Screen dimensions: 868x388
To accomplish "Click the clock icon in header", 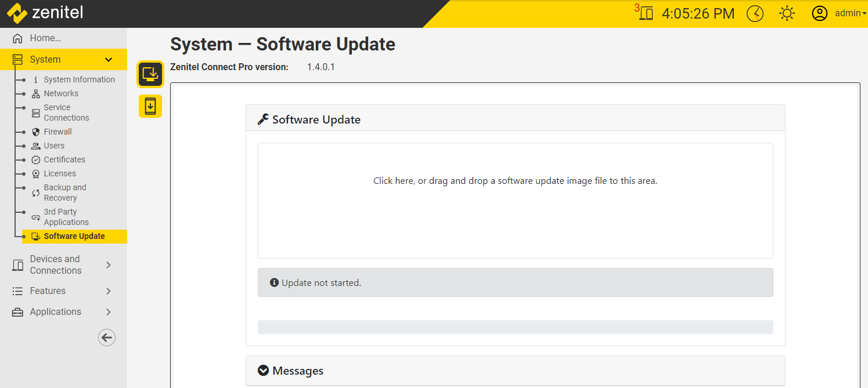I will click(x=755, y=13).
